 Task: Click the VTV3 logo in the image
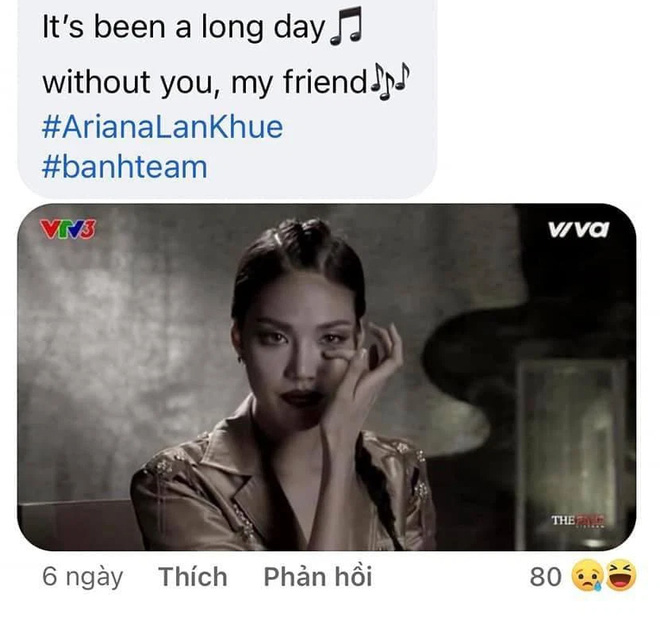point(68,229)
